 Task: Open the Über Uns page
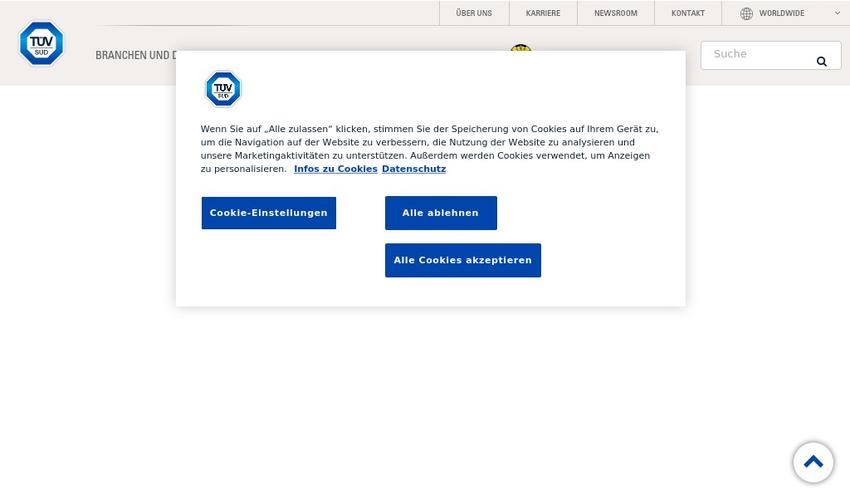coord(473,14)
